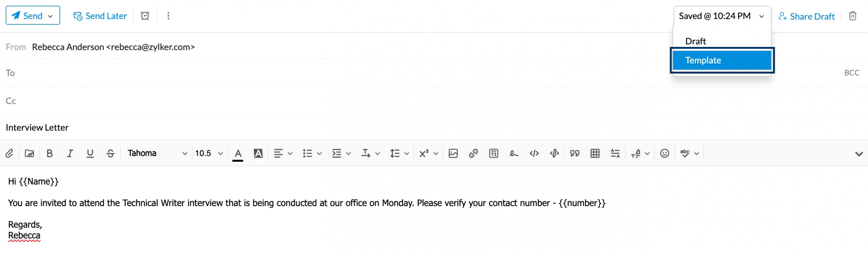This screenshot has height=253, width=868.
Task: Click the blockquote icon
Action: pos(575,153)
